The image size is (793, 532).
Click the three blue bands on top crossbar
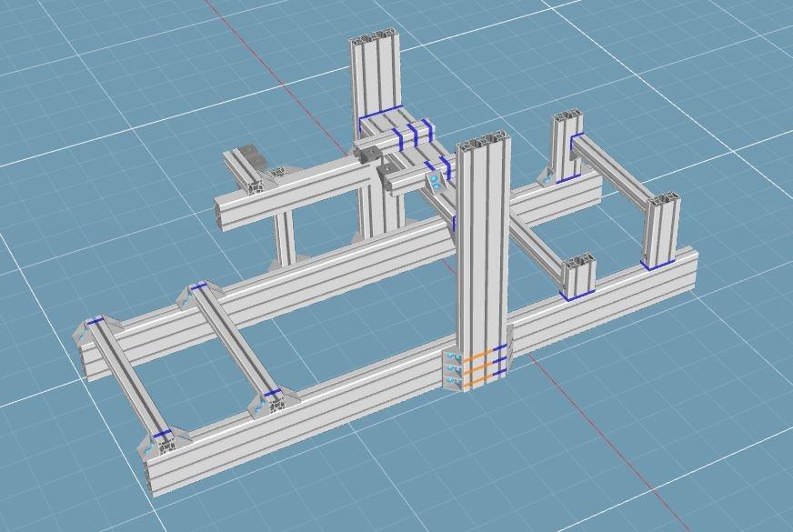411,135
